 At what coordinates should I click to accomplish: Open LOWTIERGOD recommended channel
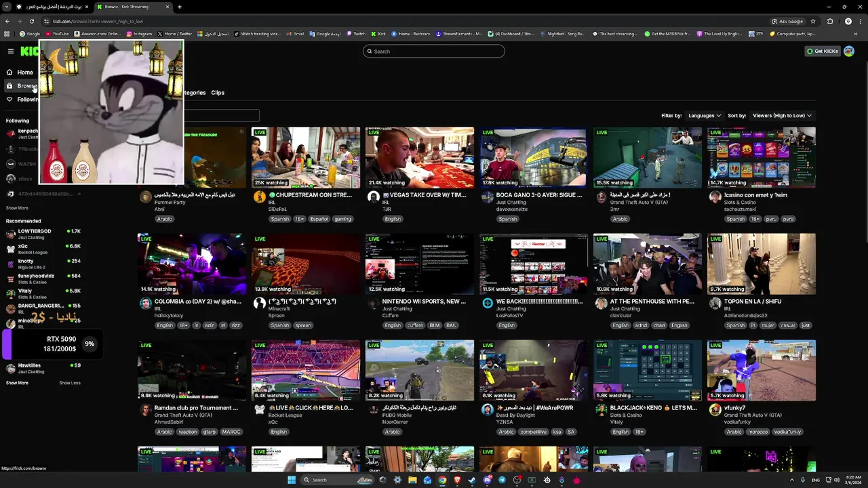tap(43, 234)
